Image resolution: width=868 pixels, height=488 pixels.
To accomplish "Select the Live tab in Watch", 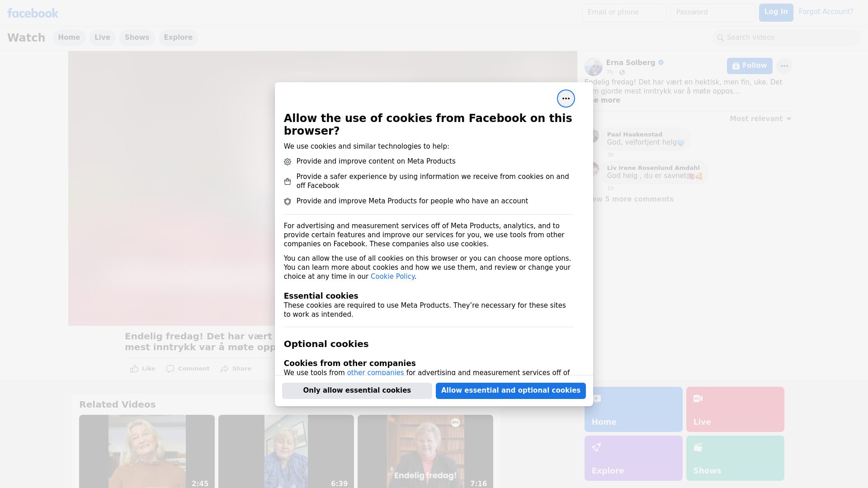I will 102,38.
